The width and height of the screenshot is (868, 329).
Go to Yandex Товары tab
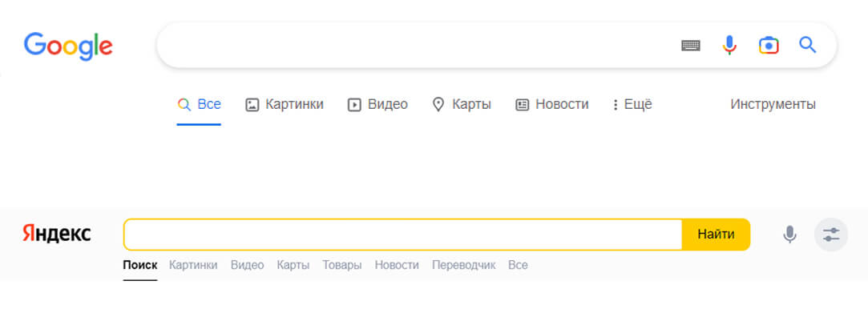pyautogui.click(x=342, y=265)
